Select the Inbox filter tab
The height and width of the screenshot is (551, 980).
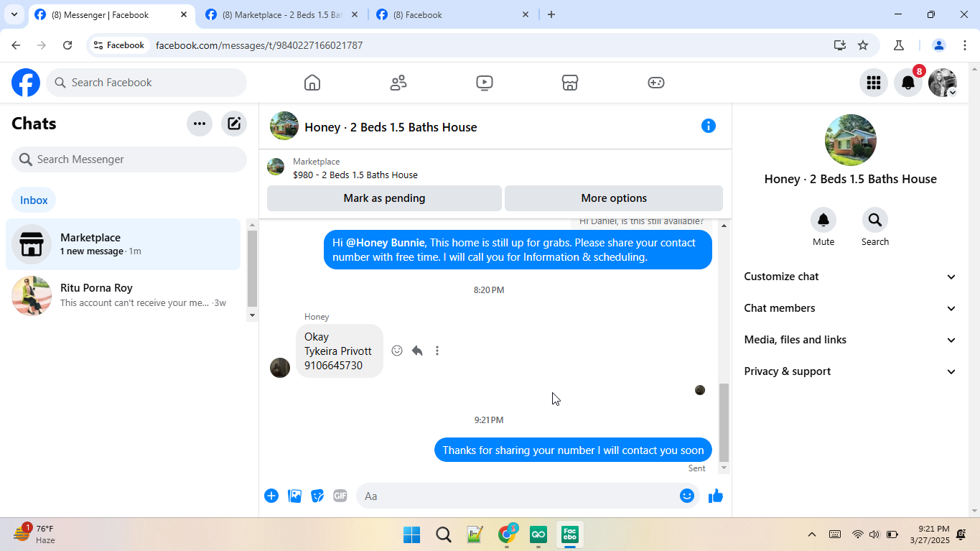tap(34, 200)
